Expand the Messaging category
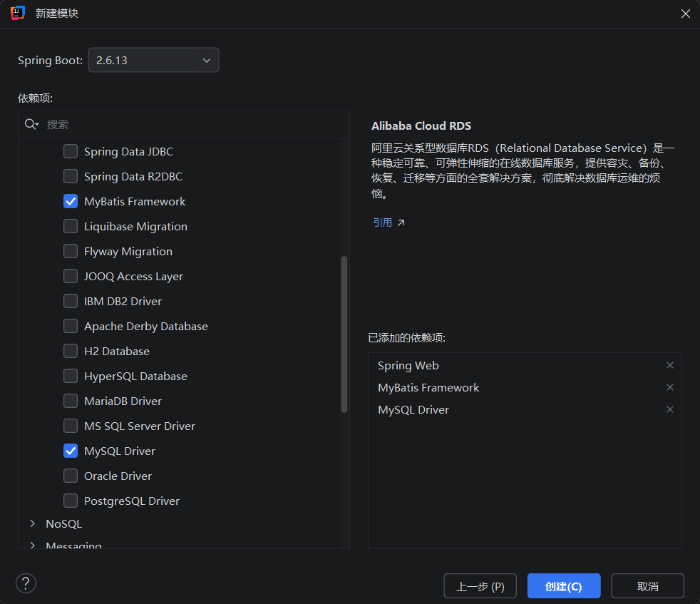Viewport: 700px width, 604px height. pyautogui.click(x=32, y=545)
